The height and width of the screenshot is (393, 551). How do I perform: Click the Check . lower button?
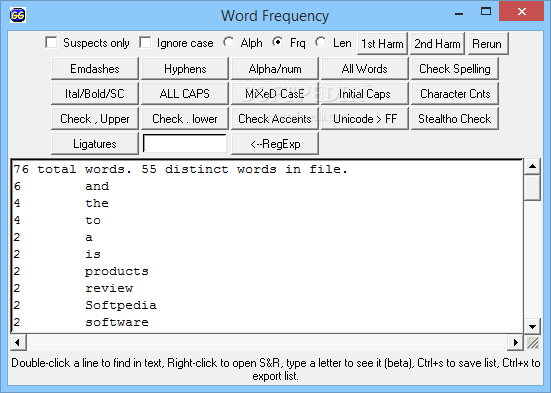tap(185, 118)
